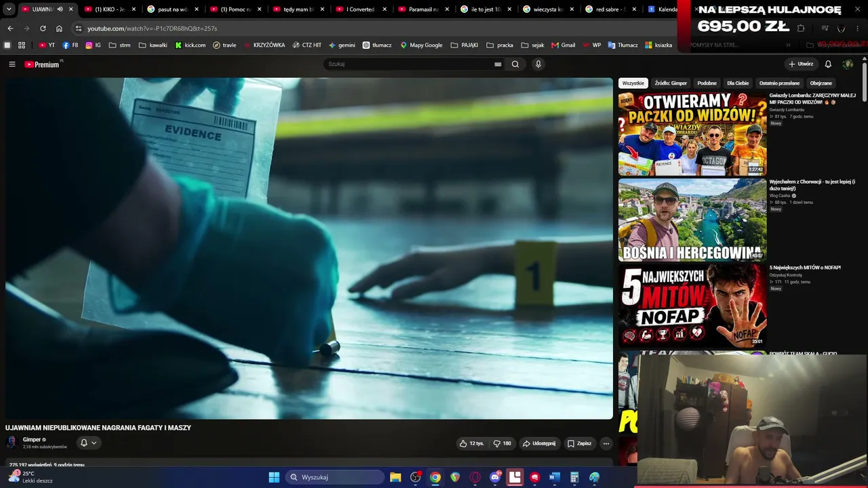Viewport: 868px width, 488px height.
Task: Dislike the video showing 180
Action: point(502,443)
